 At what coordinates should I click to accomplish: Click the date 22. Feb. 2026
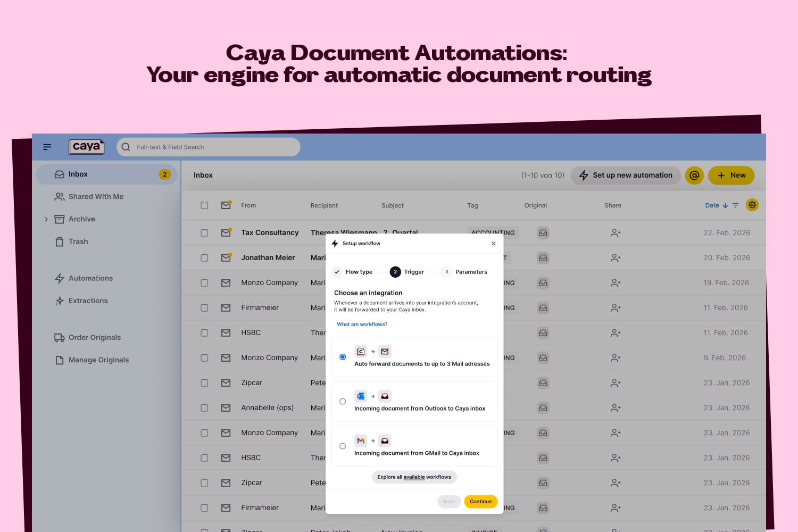[x=727, y=233]
